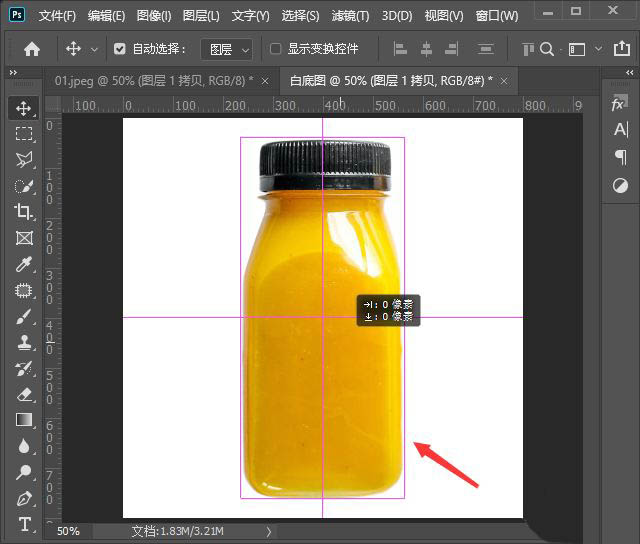Click the distribute vertically icon

[485, 49]
